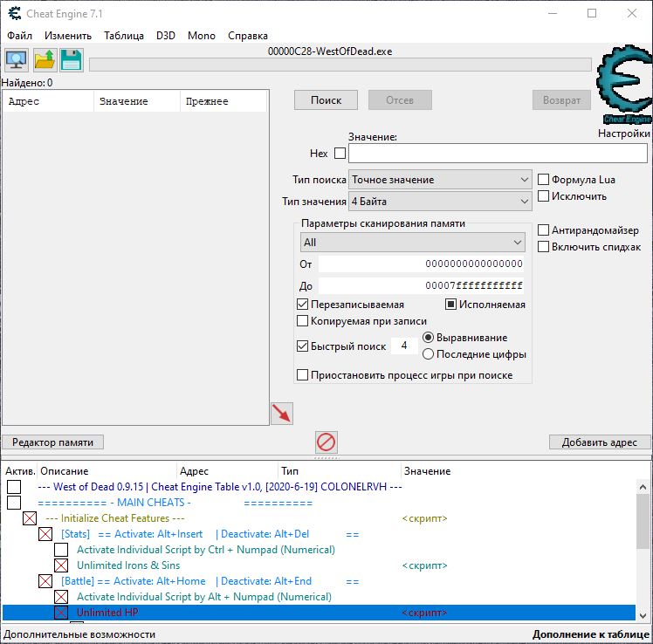Click the Прежнее column header
The width and height of the screenshot is (653, 644).
[223, 101]
